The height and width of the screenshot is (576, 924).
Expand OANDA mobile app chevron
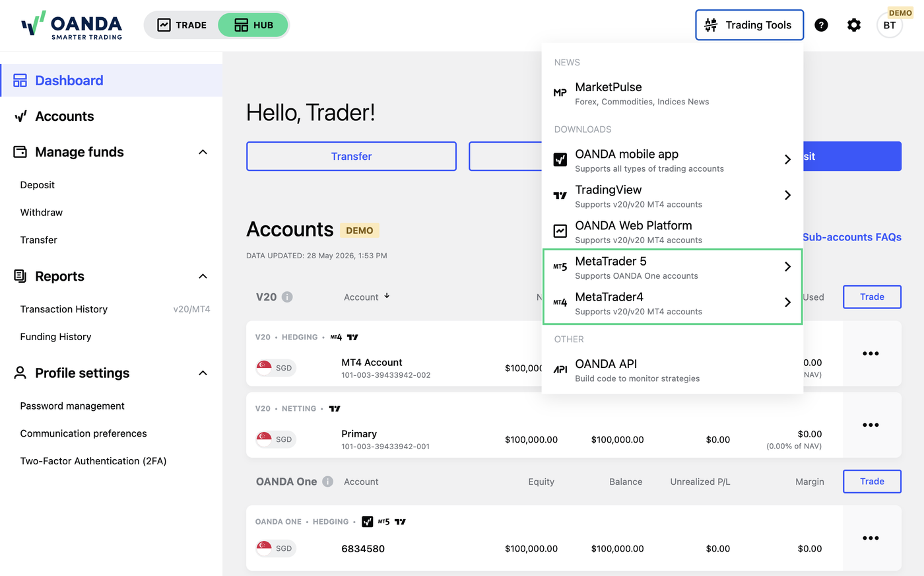point(787,160)
